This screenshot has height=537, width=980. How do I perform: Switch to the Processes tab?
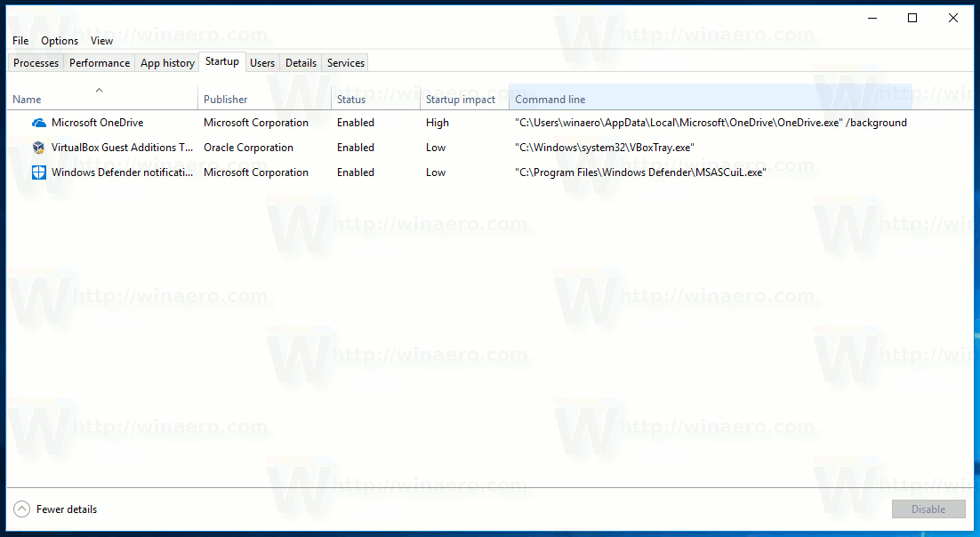(36, 62)
